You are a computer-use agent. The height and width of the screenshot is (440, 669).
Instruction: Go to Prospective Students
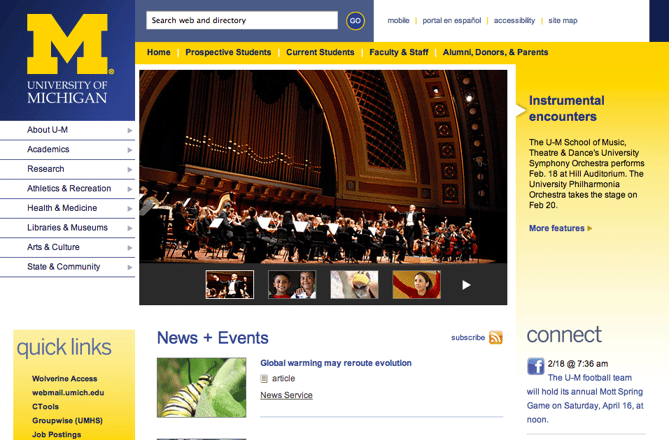228,52
